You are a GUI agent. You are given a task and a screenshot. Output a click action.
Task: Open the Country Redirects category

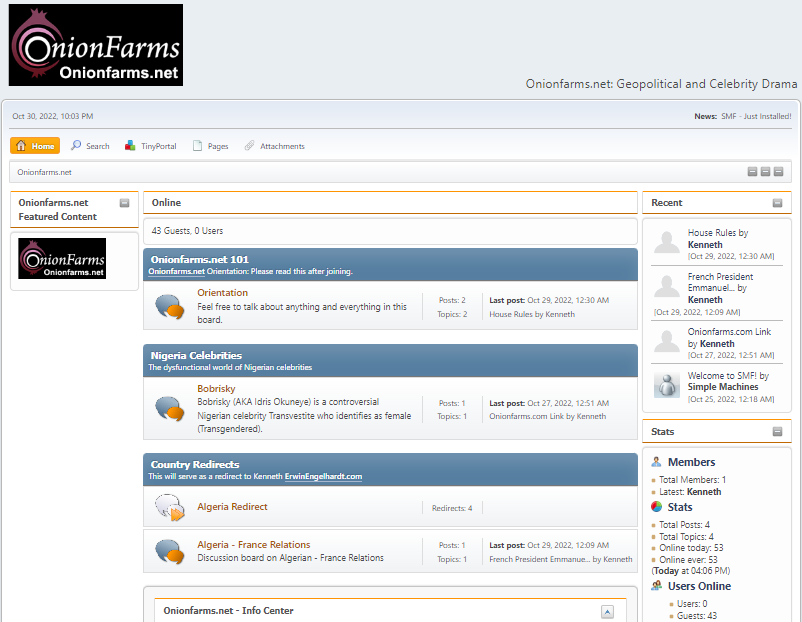pyautogui.click(x=195, y=464)
